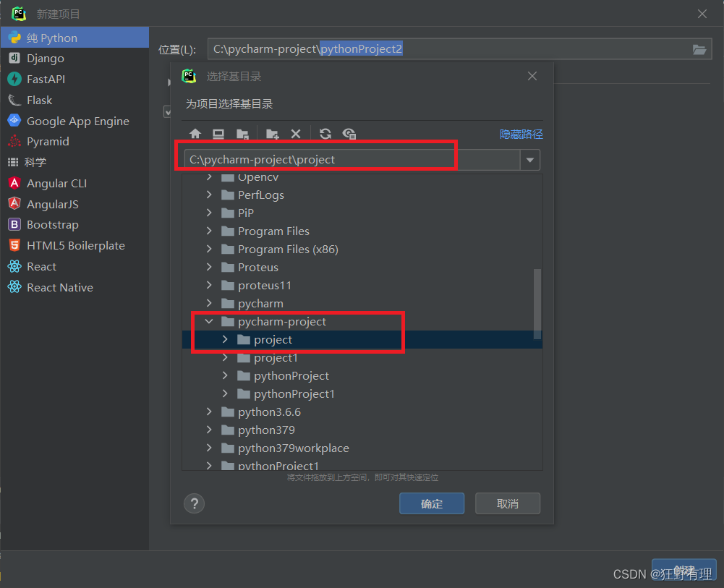Select the project1 folder row
724x588 pixels.
[362, 358]
